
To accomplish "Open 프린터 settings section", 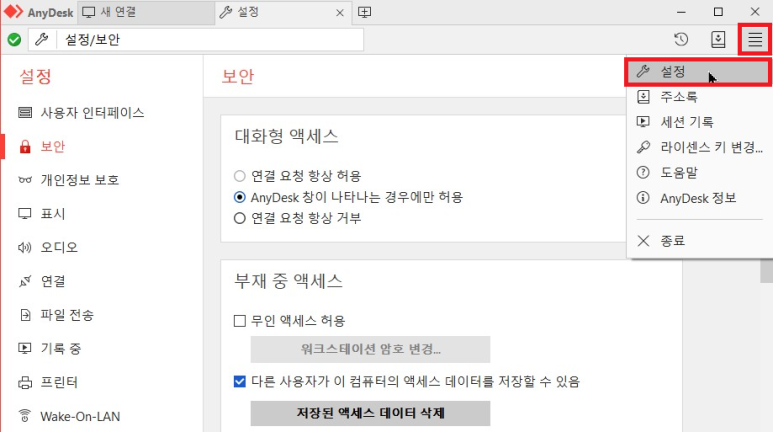I will tap(59, 382).
